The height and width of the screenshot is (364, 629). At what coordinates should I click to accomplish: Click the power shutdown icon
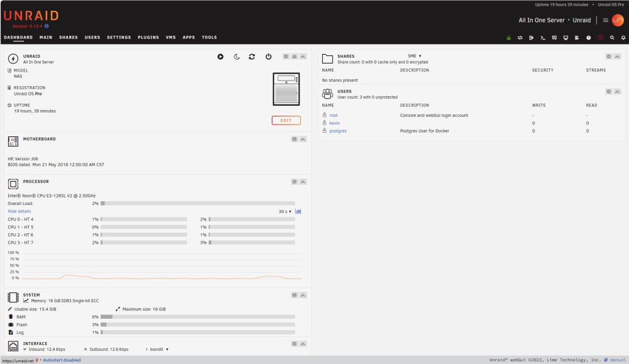point(269,57)
